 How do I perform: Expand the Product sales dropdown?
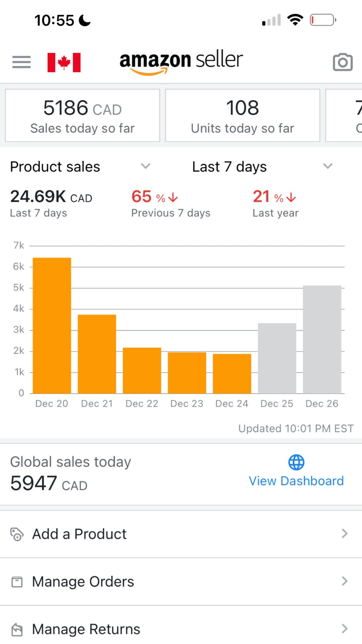click(x=145, y=166)
